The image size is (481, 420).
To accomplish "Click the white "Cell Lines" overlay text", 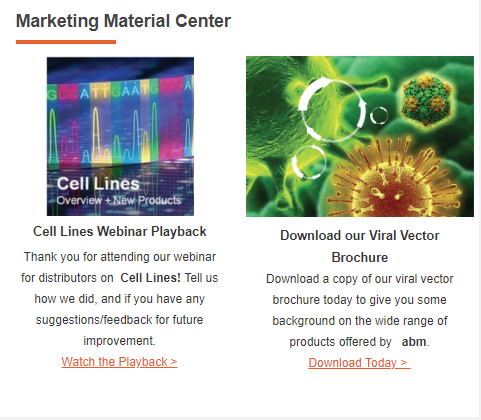I will click(98, 184).
